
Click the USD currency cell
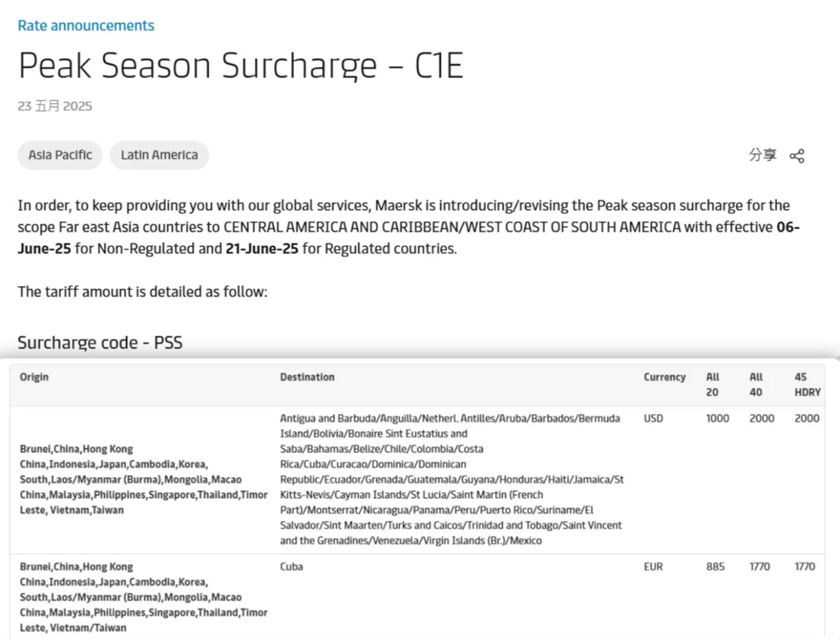(653, 419)
